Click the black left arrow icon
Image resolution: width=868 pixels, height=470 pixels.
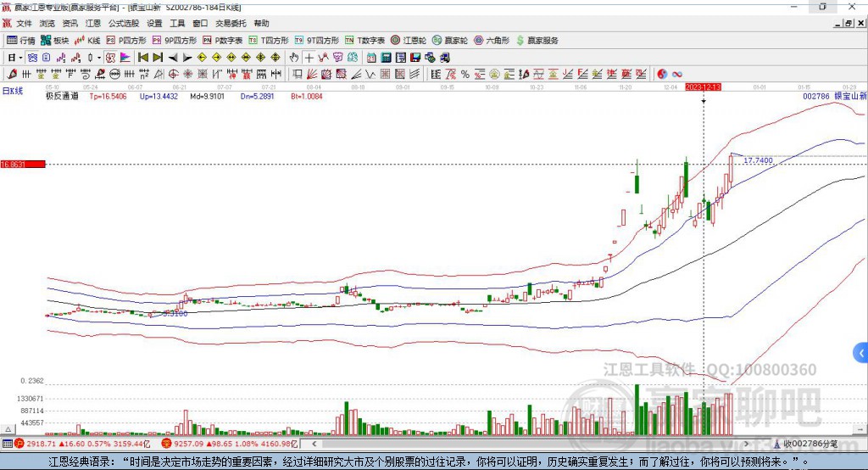tap(173, 58)
